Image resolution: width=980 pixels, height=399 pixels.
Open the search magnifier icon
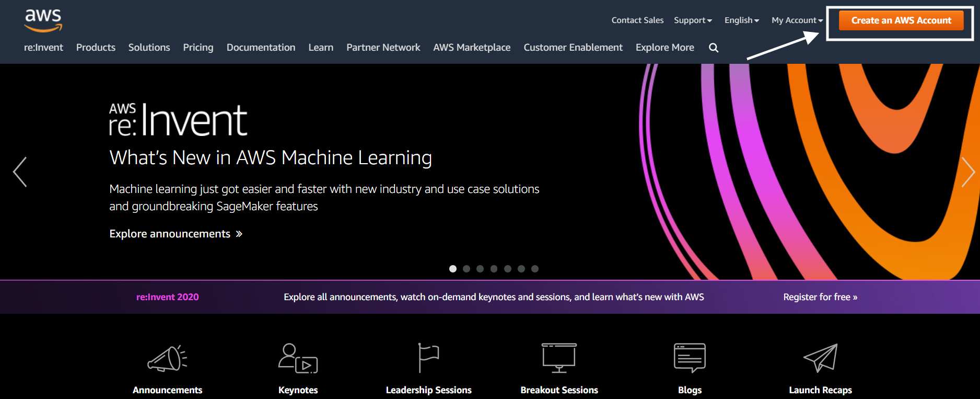click(714, 48)
